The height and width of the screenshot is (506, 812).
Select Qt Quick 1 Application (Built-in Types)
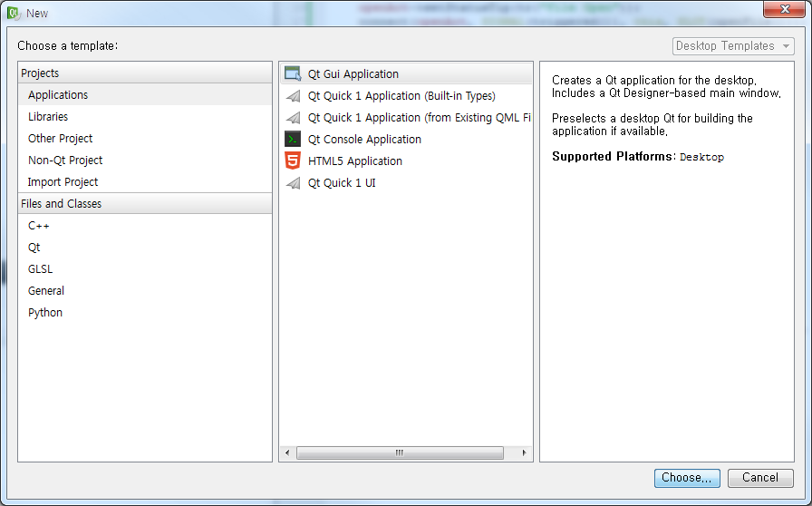[406, 96]
